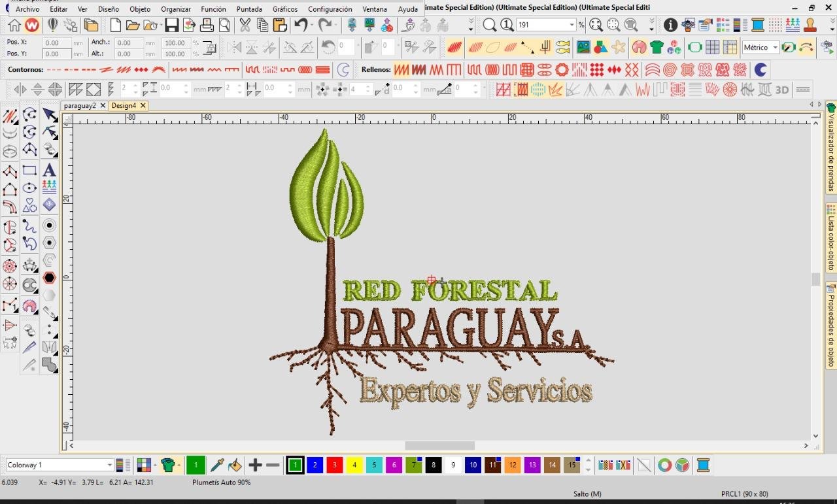Toggle the 3D stitch effect button
The image size is (837, 504).
782,90
